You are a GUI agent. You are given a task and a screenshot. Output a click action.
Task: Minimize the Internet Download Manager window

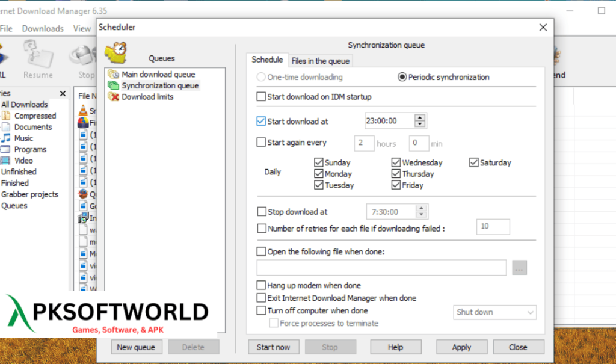pos(570,11)
